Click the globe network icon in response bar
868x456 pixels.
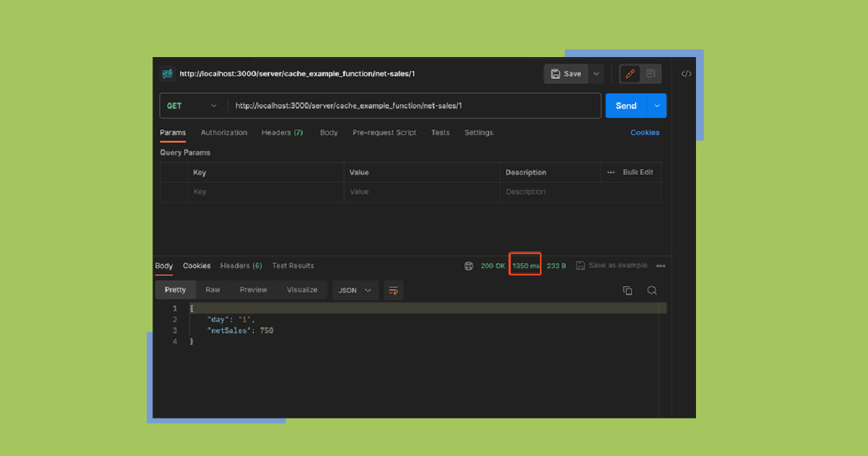point(469,266)
